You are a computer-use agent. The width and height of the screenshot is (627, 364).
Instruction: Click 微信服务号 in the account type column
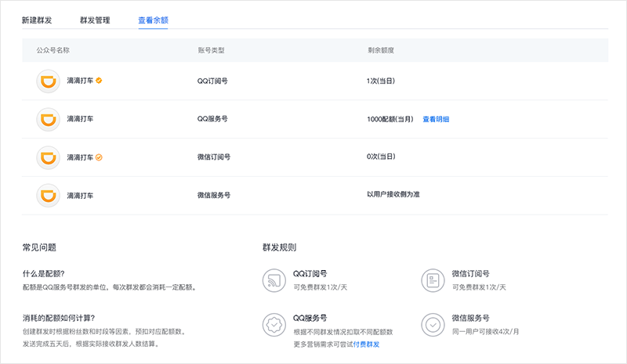213,195
